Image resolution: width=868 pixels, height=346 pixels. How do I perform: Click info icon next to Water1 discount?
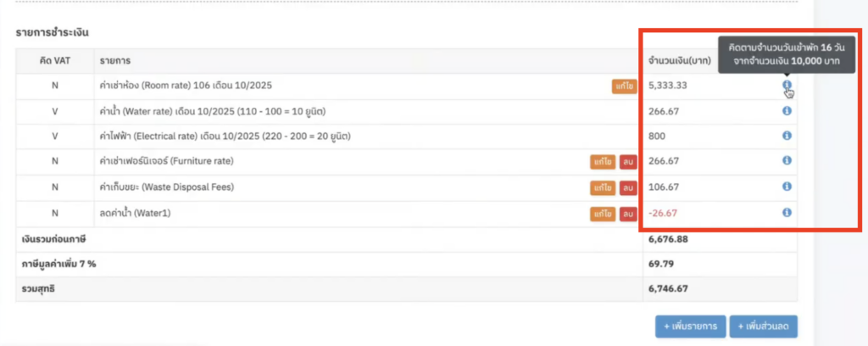coord(787,212)
